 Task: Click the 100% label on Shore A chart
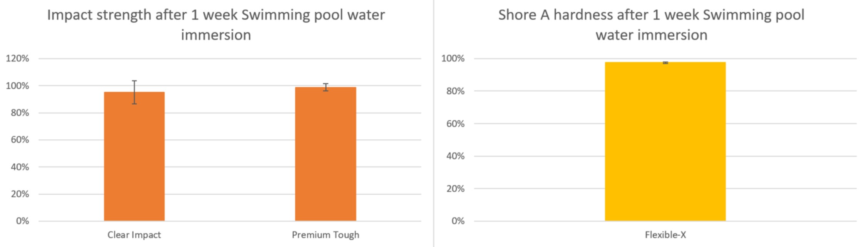(453, 58)
